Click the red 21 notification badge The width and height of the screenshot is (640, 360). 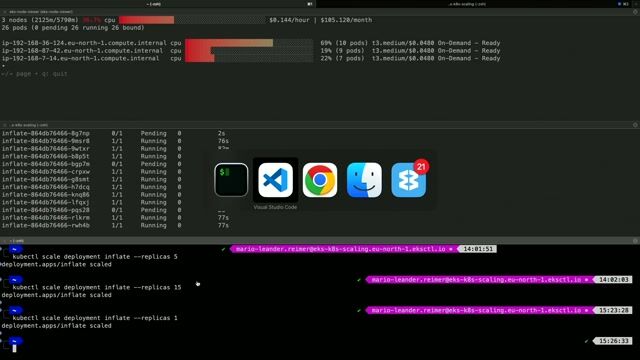421,167
